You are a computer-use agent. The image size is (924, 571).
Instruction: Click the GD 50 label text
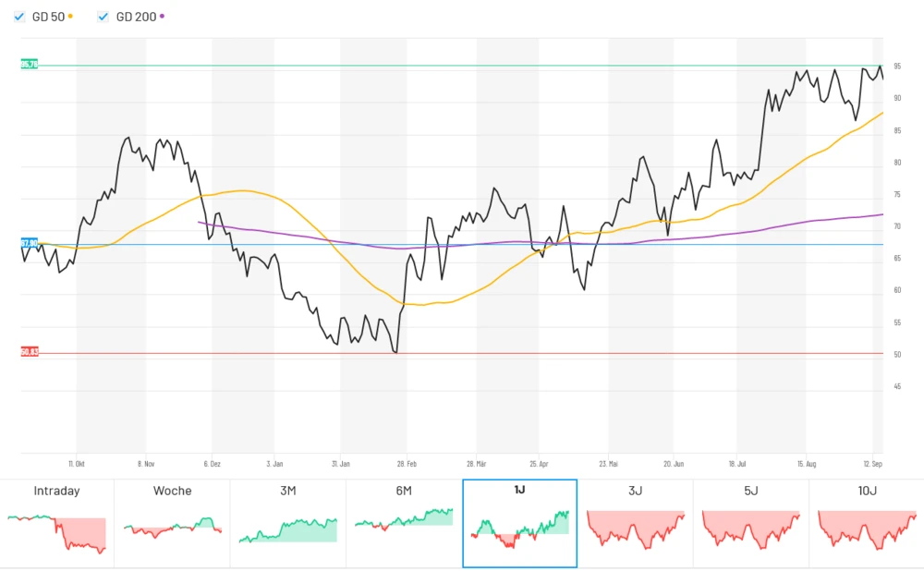point(48,17)
